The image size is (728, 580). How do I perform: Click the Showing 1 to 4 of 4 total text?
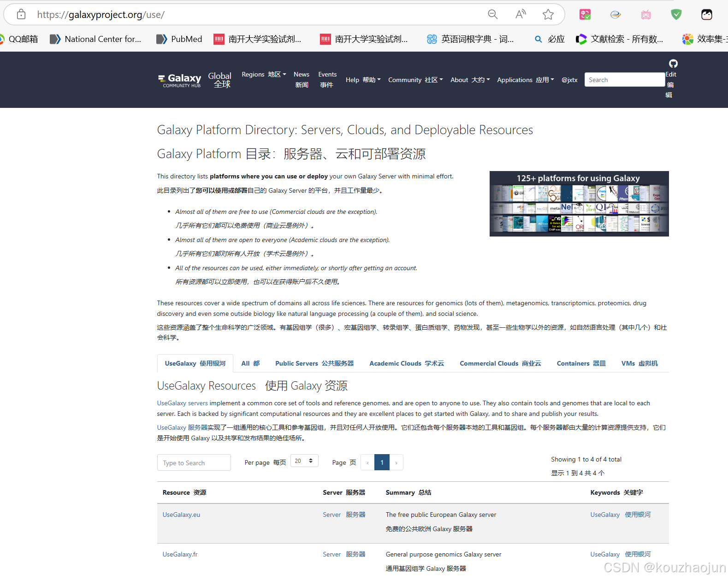(586, 459)
